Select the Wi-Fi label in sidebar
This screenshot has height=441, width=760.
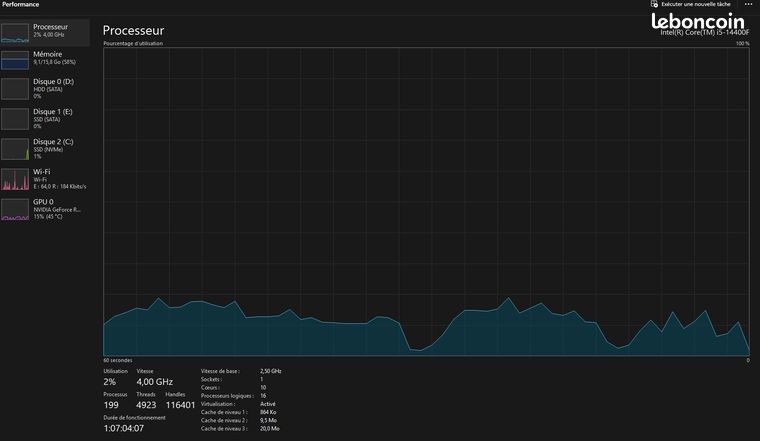click(42, 172)
